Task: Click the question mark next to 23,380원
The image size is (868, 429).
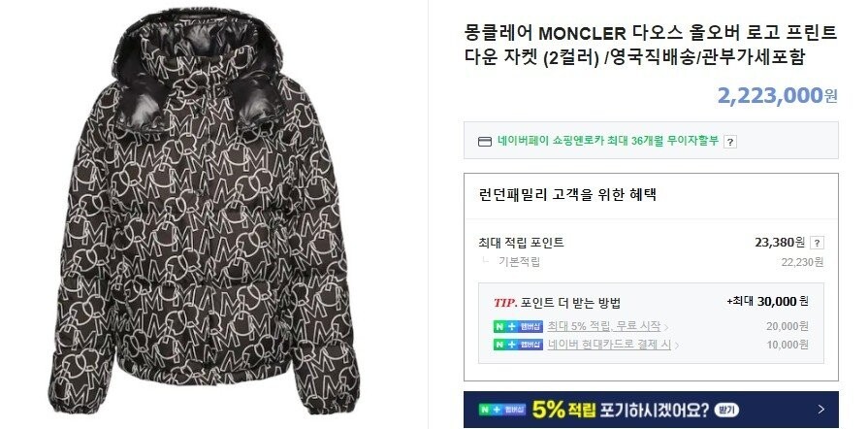Action: [x=817, y=243]
